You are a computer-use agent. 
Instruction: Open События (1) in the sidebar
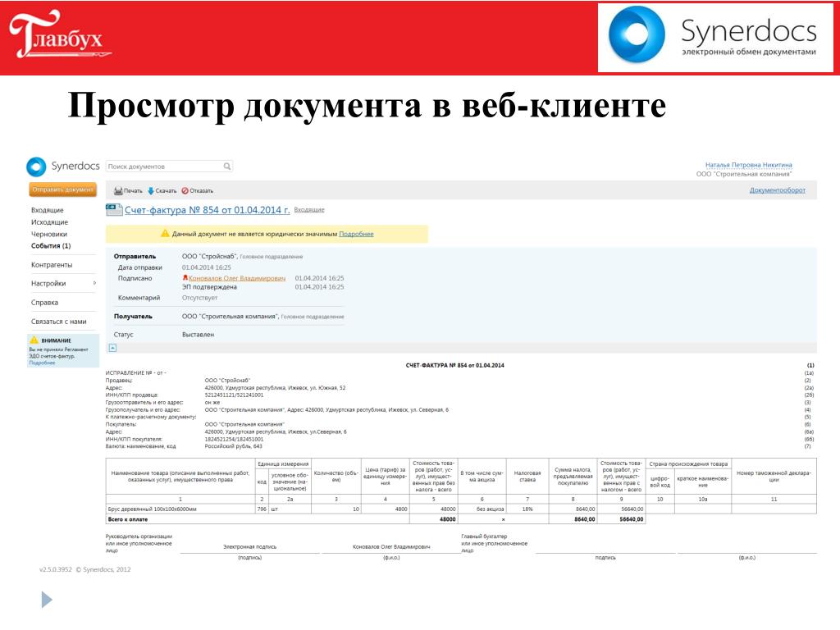(51, 246)
